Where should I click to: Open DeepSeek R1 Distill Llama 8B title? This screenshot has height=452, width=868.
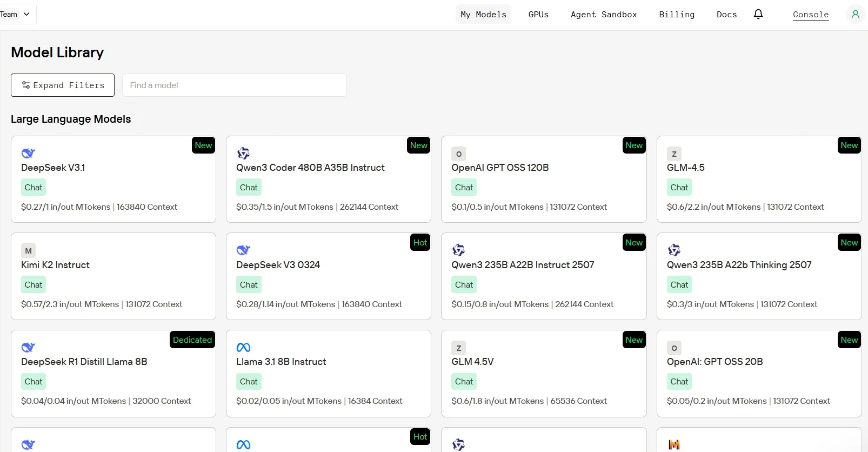tap(84, 362)
